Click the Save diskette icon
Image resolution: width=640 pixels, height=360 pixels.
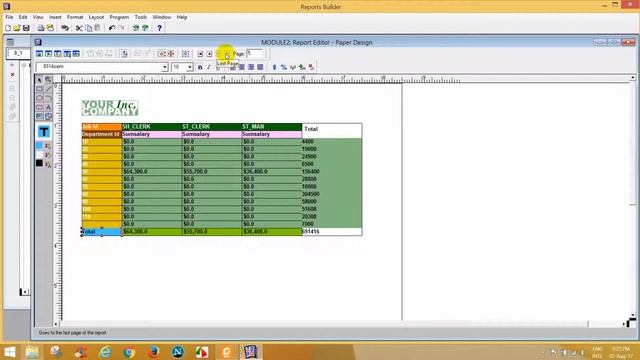pyautogui.click(x=26, y=28)
